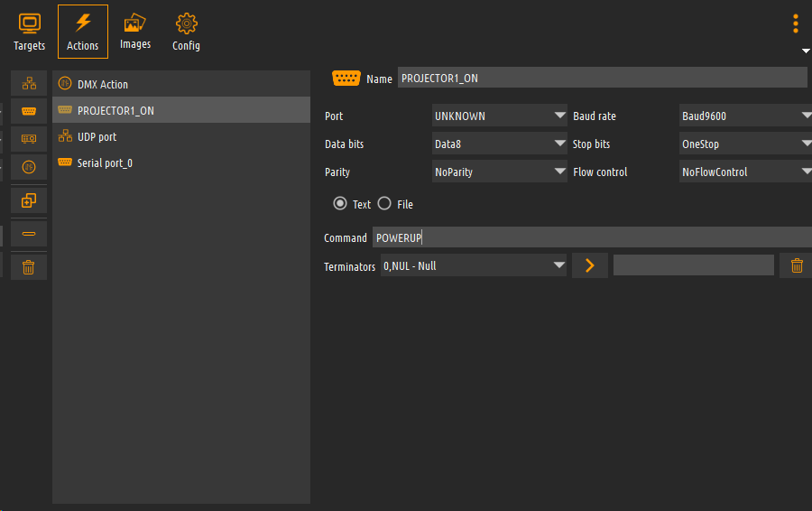This screenshot has width=812, height=511.
Task: Open the Targets tab
Action: click(30, 33)
